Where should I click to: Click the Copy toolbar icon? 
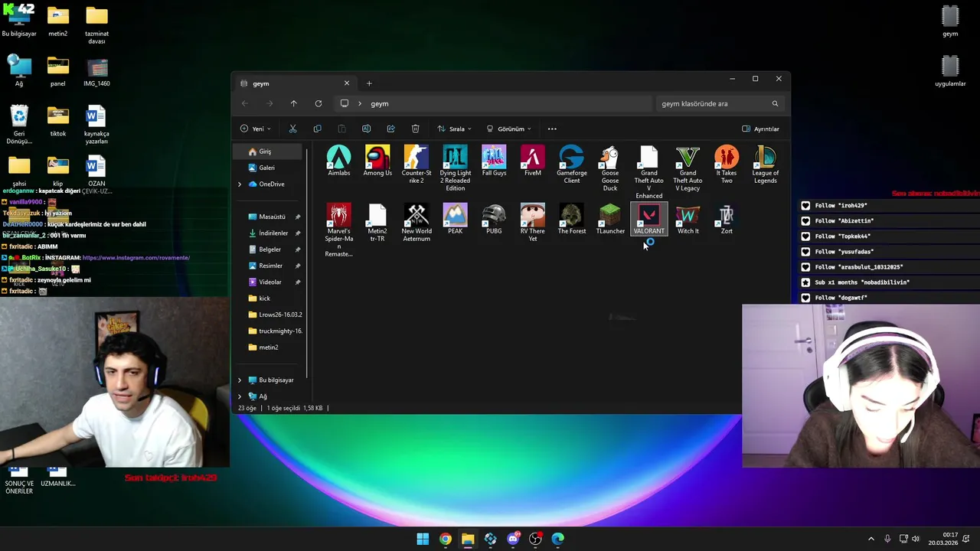tap(317, 129)
